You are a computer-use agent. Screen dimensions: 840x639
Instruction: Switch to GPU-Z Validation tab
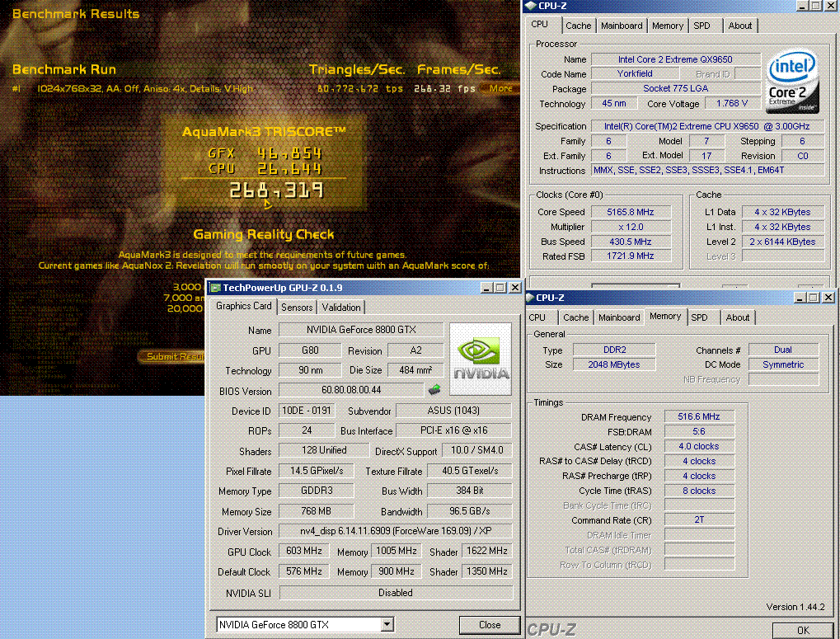[341, 308]
